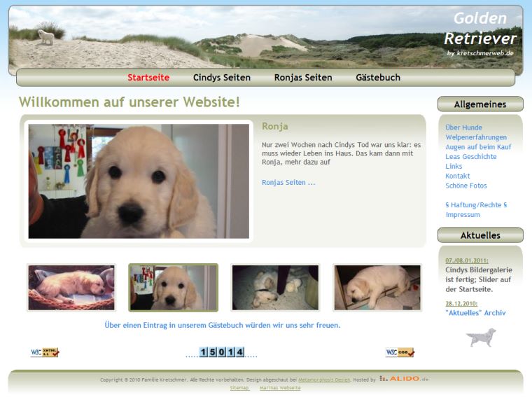Open the Gästebuch menu item
Screen dimensions: 532x397
tap(378, 78)
